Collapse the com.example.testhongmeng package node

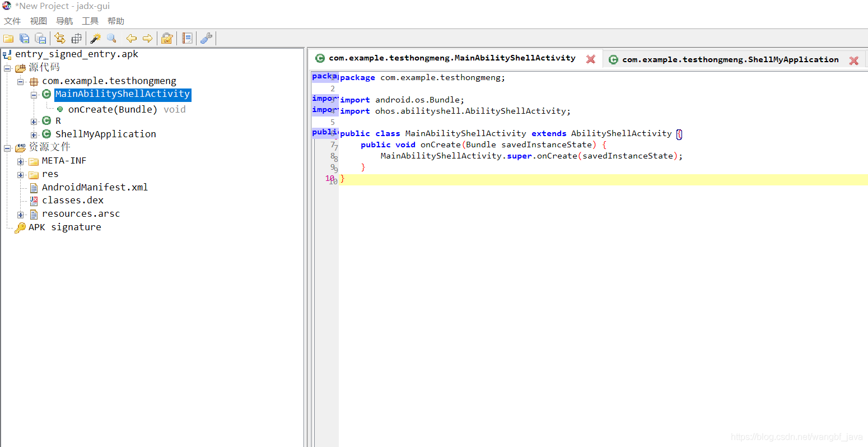[x=21, y=82]
